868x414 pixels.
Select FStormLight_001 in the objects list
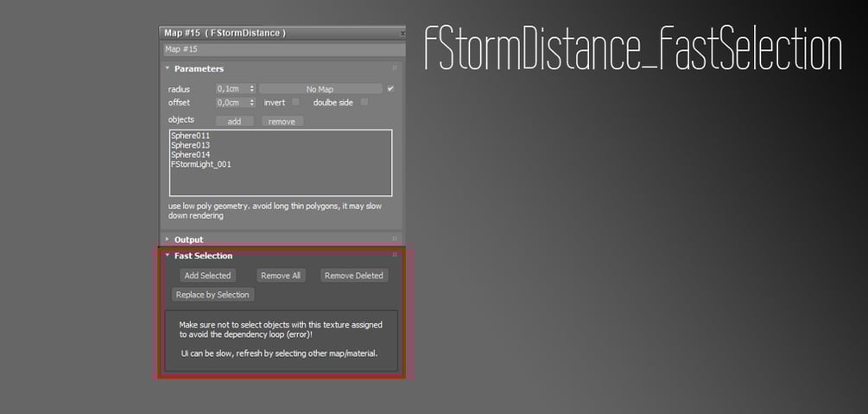click(x=201, y=164)
